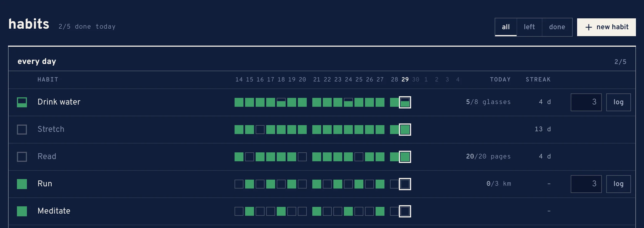Select the highlighted 29 date header

click(405, 80)
